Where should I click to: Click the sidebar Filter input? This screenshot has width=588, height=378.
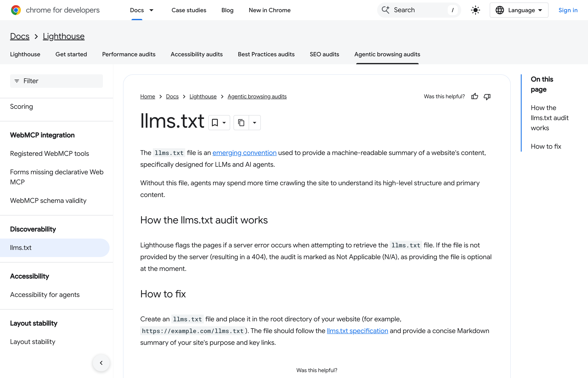[x=56, y=81]
